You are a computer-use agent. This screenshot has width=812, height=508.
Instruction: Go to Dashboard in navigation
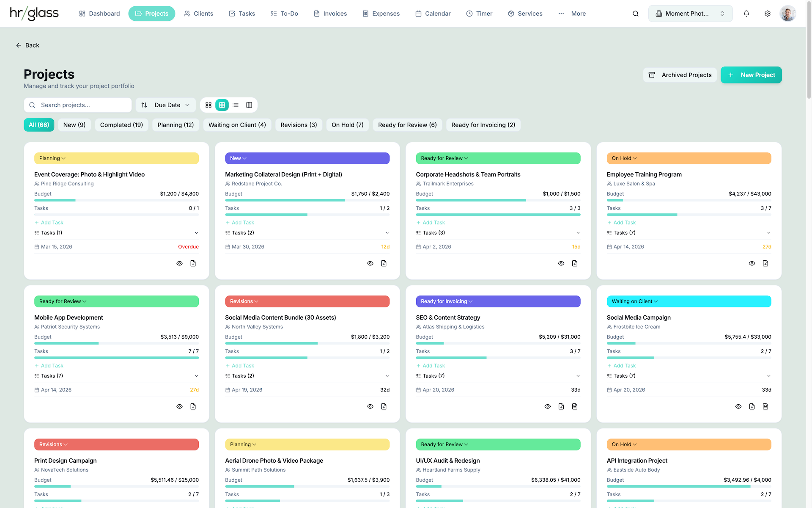click(99, 14)
